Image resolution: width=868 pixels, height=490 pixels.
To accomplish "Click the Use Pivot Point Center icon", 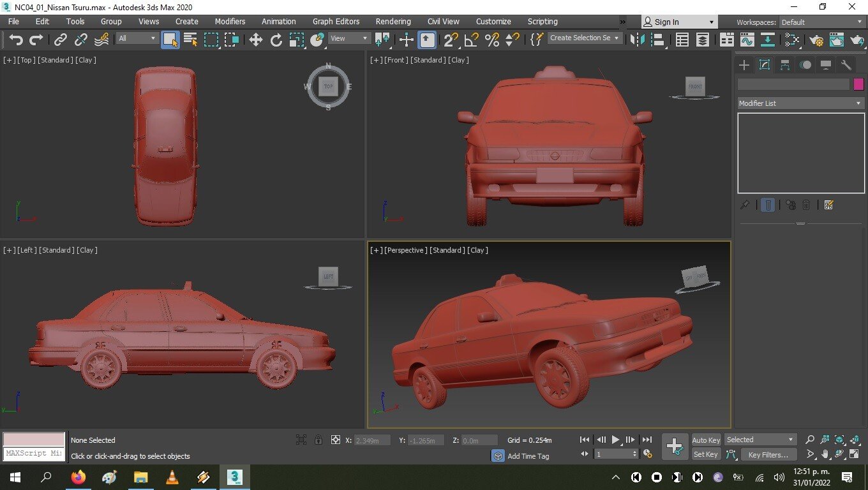I will click(x=382, y=40).
